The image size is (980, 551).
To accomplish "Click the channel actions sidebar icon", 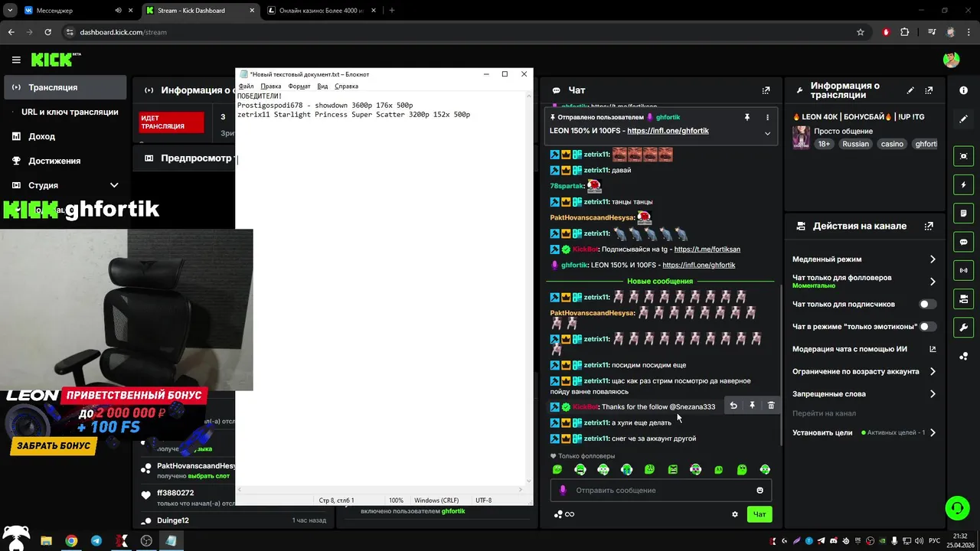I will click(x=963, y=298).
